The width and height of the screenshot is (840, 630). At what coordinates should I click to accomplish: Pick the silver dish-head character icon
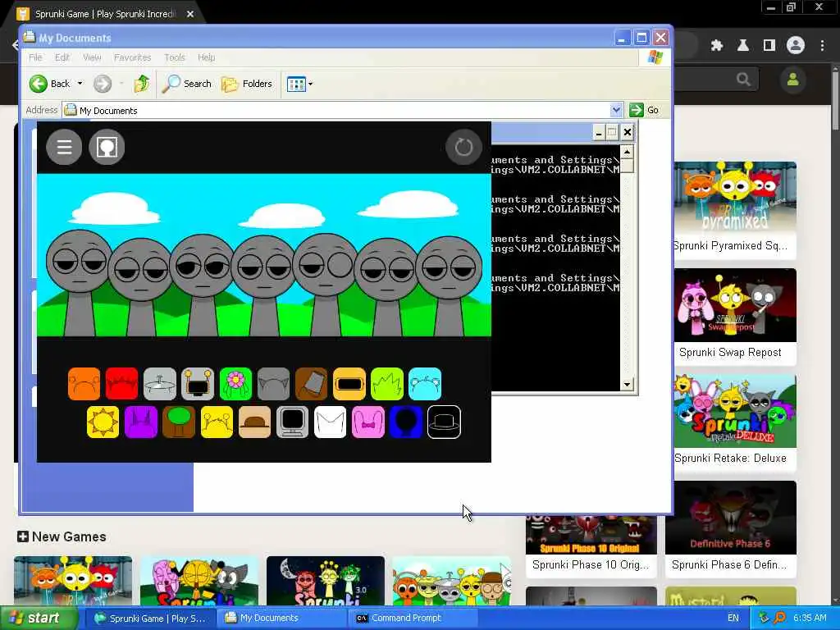160,384
